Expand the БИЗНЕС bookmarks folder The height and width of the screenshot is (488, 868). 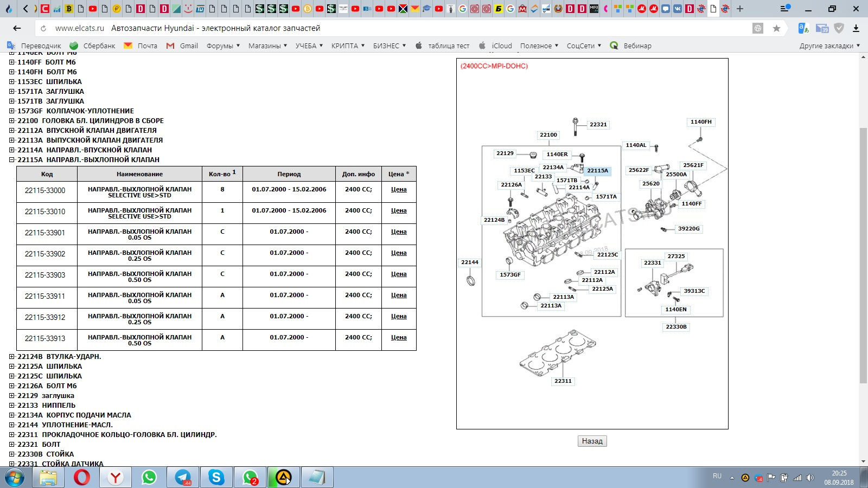point(390,46)
